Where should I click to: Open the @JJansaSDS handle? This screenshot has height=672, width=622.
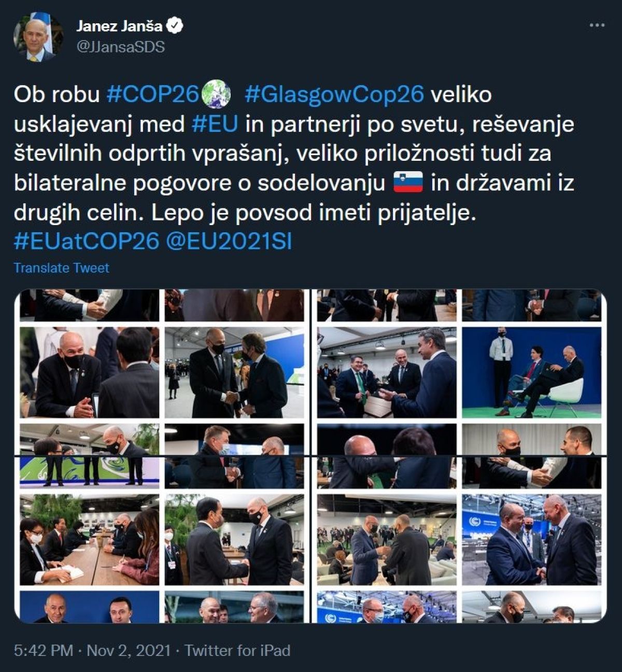tap(120, 47)
